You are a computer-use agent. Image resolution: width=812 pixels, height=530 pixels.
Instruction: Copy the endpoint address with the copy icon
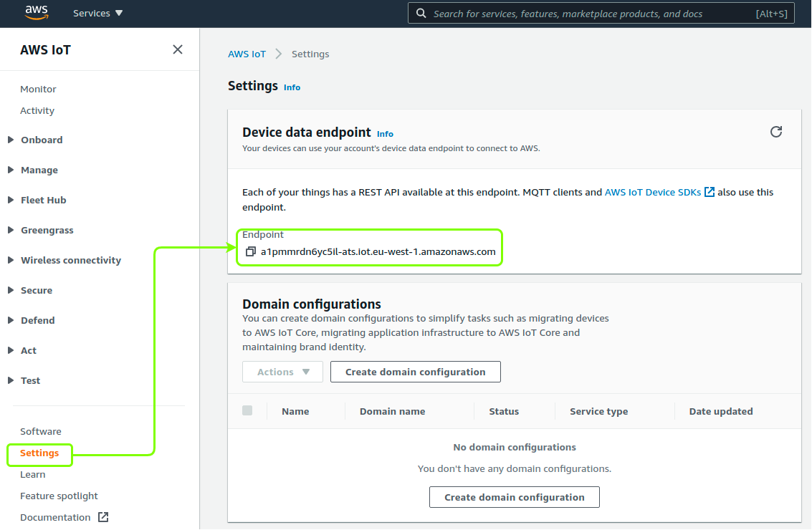(251, 251)
